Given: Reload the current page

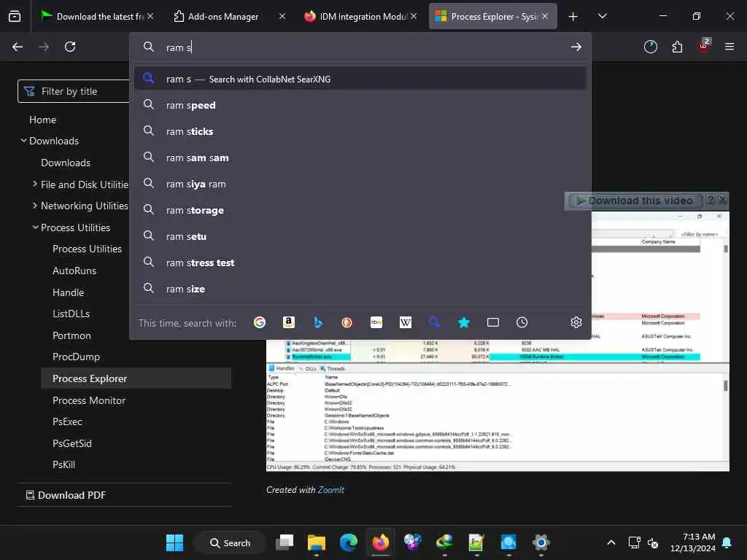Looking at the screenshot, I should pyautogui.click(x=70, y=47).
